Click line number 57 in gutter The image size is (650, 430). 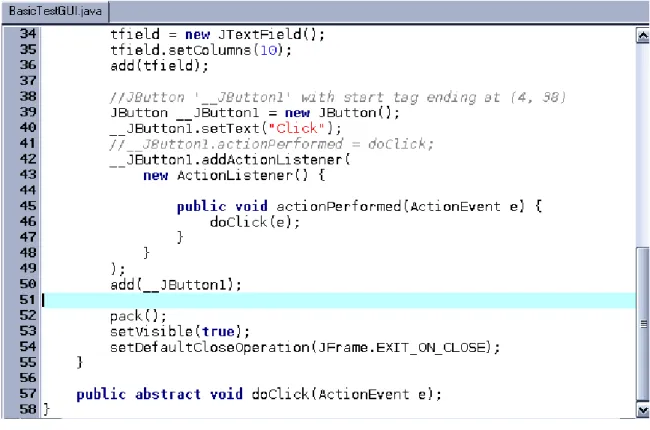point(28,393)
